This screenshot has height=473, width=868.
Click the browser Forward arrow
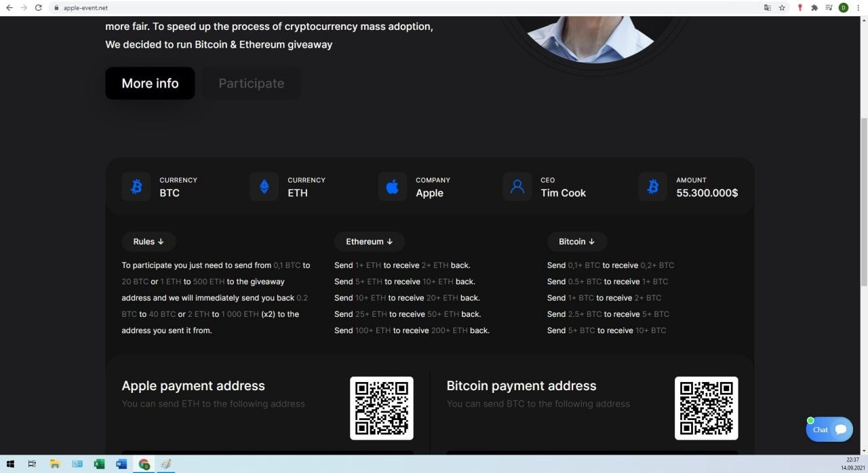pyautogui.click(x=24, y=7)
